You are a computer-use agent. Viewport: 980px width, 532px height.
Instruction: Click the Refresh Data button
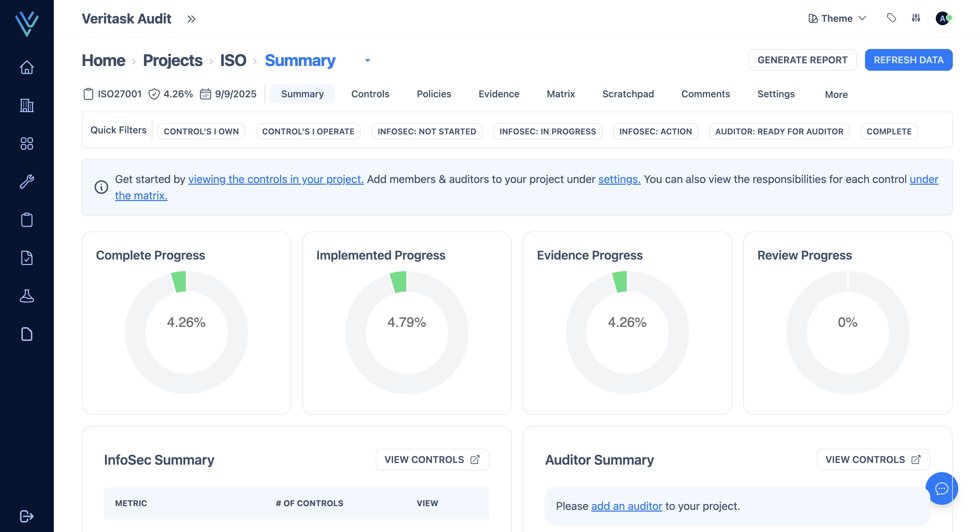(x=909, y=60)
